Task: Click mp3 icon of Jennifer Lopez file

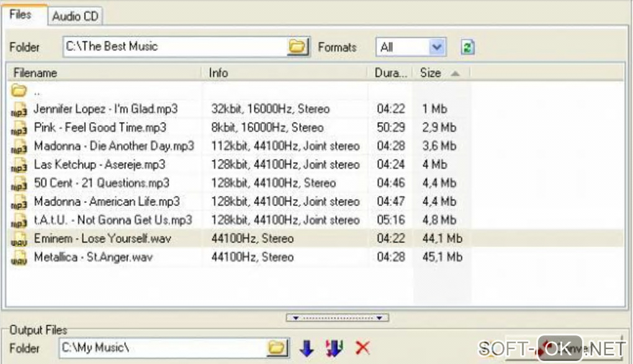Action: click(x=19, y=109)
